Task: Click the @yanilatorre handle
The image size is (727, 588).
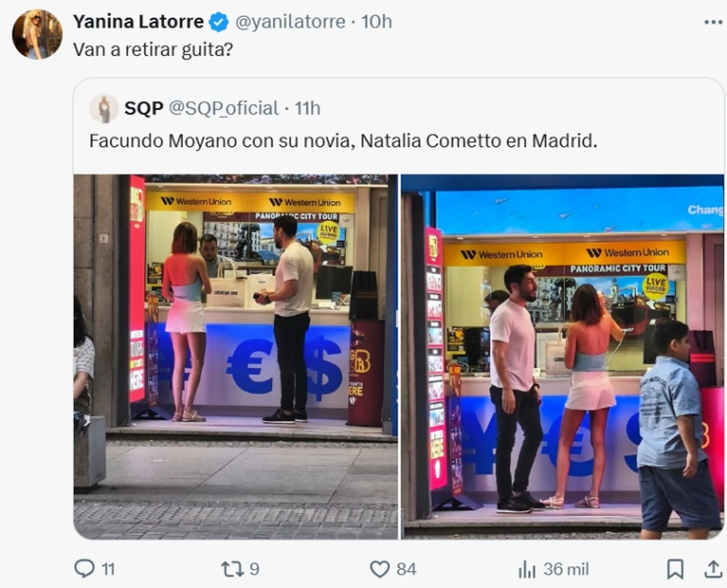Action: [290, 22]
